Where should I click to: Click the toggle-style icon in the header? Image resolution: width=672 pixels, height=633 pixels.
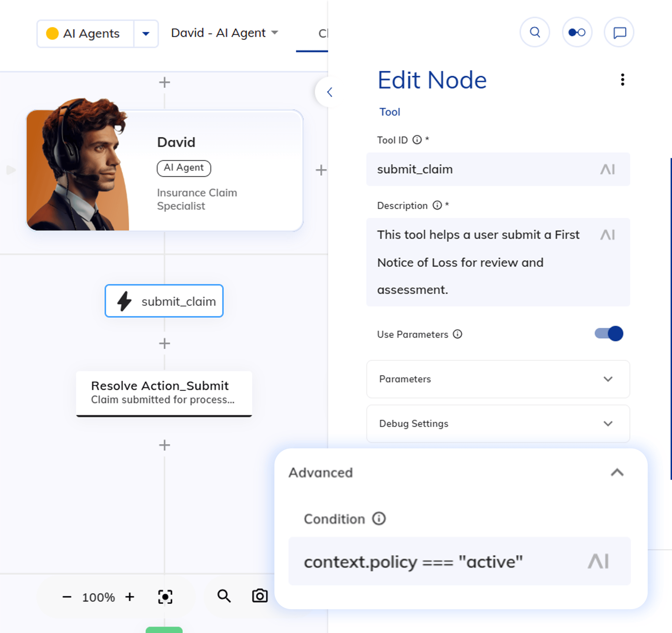[x=577, y=33]
